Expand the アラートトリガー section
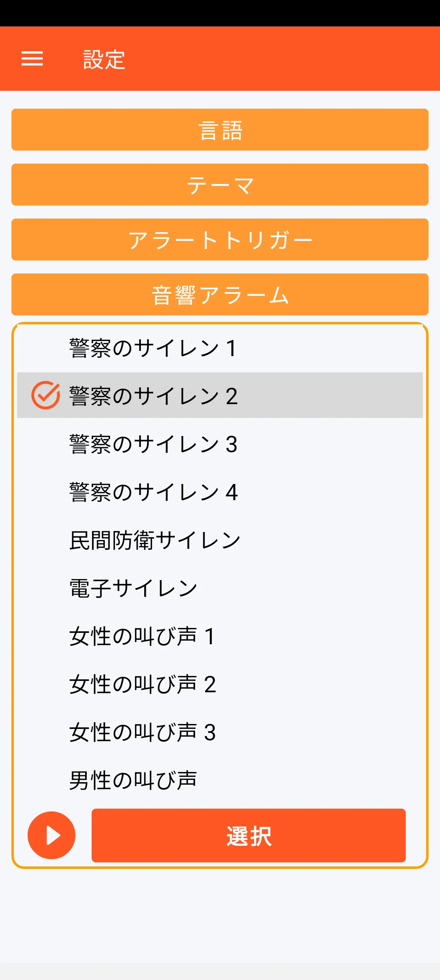Viewport: 440px width, 980px height. click(220, 240)
